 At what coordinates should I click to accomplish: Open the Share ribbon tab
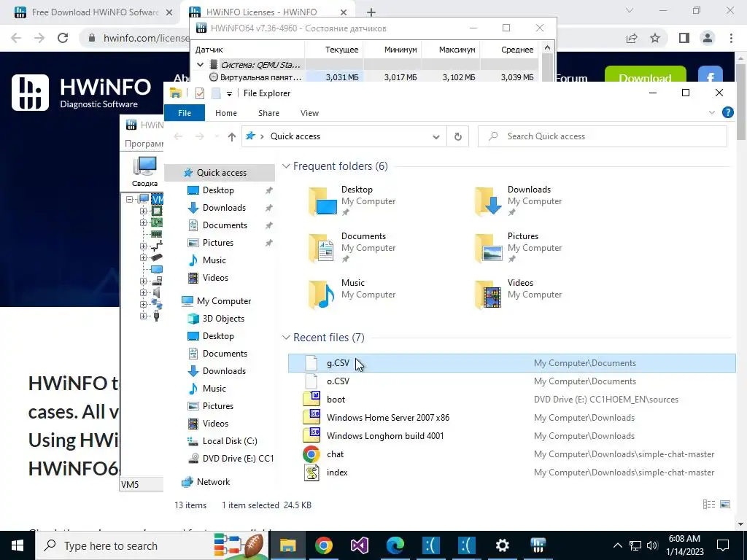pos(268,113)
